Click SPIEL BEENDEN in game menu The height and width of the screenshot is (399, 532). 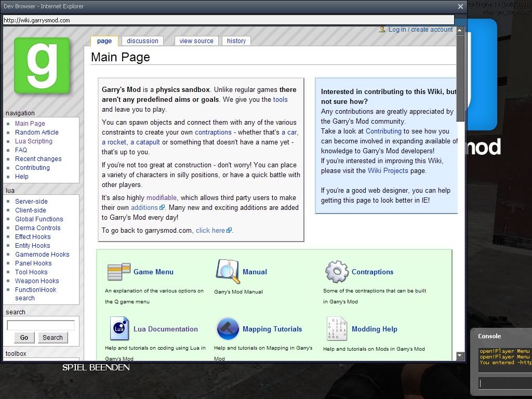pos(96,367)
